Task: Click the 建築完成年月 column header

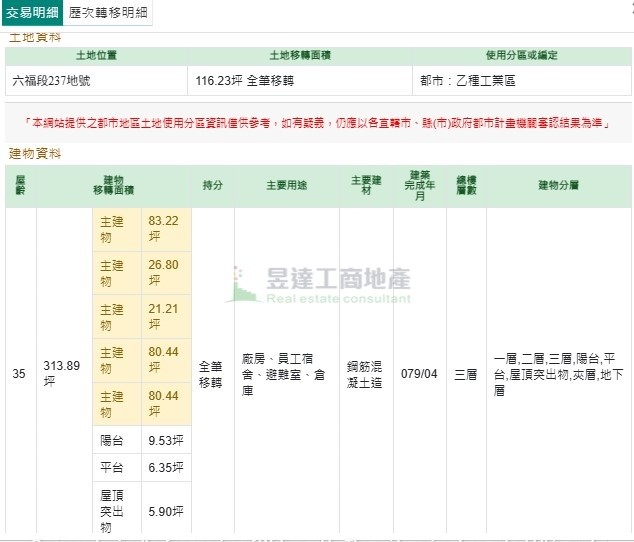Action: click(x=419, y=185)
